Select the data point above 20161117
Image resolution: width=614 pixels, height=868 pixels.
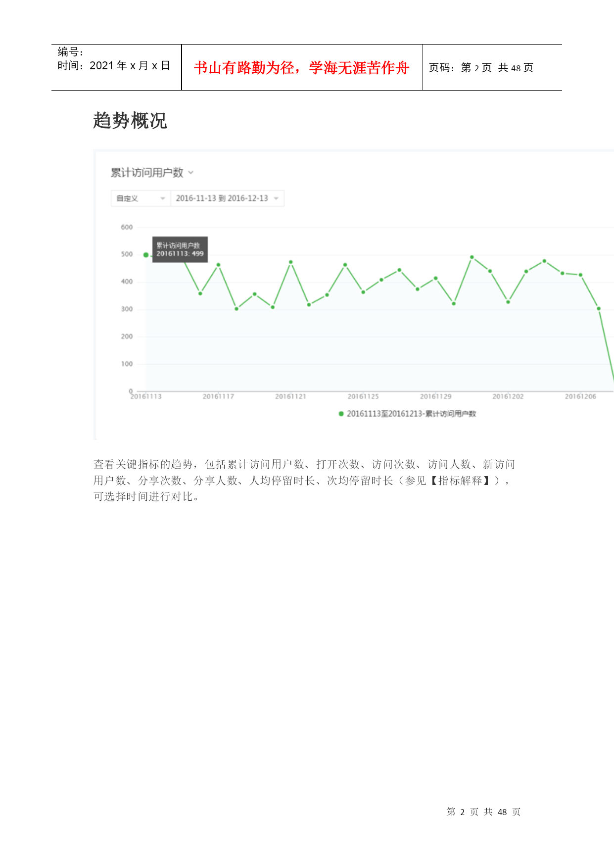pos(218,265)
